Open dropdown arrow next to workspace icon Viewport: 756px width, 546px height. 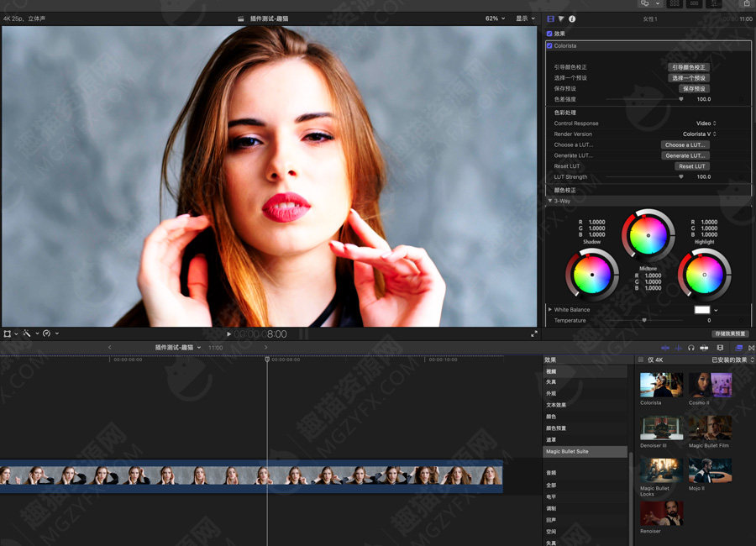[658, 3]
